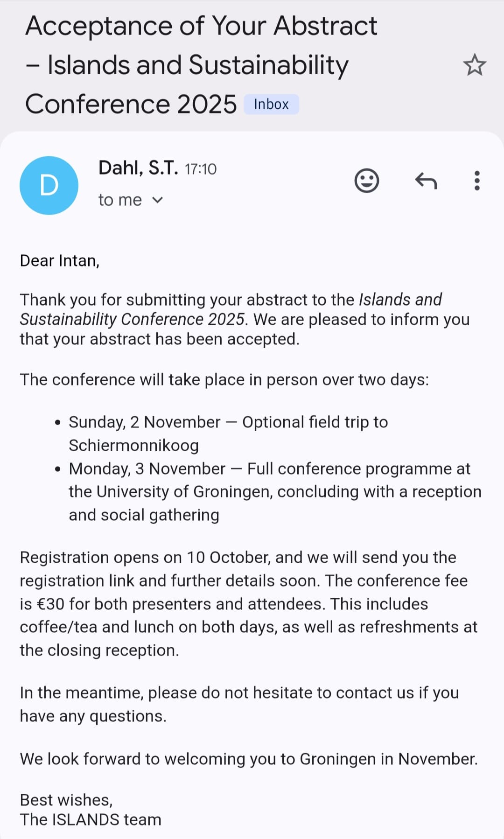
Task: Click the line about two conference days
Action: coord(224,380)
